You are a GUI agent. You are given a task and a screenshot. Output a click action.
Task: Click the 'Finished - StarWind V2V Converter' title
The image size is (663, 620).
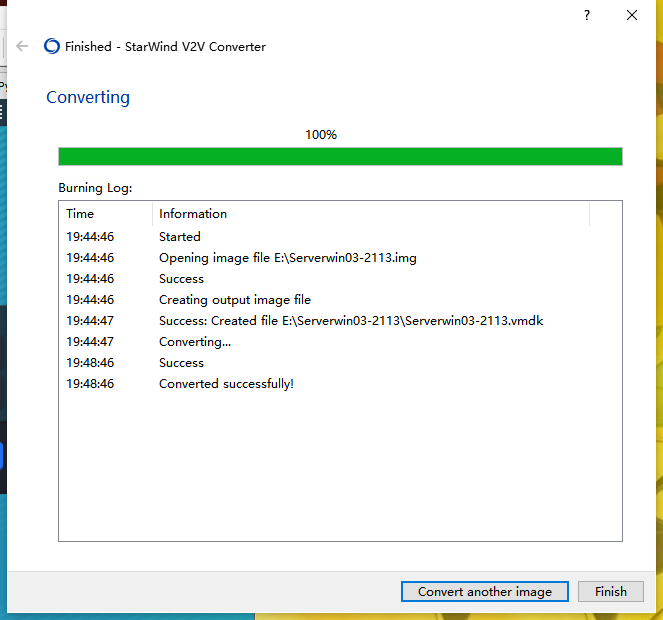tap(165, 47)
